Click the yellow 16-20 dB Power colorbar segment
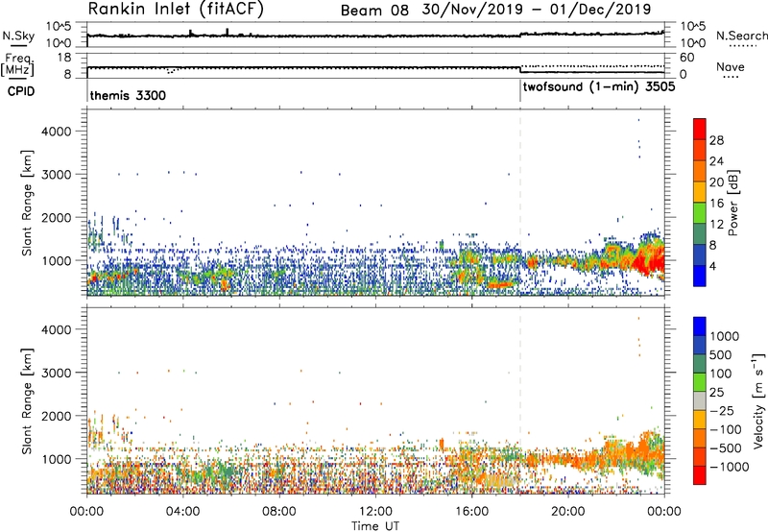 700,191
